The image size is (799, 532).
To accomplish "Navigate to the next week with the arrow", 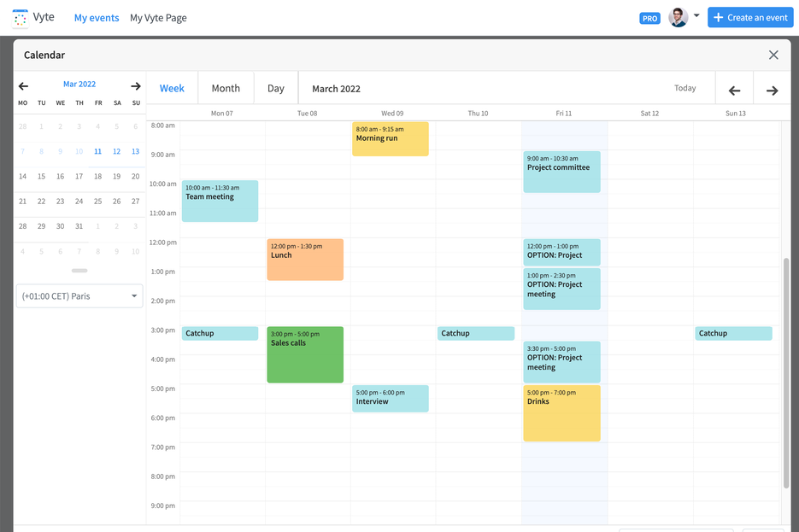I will 772,88.
